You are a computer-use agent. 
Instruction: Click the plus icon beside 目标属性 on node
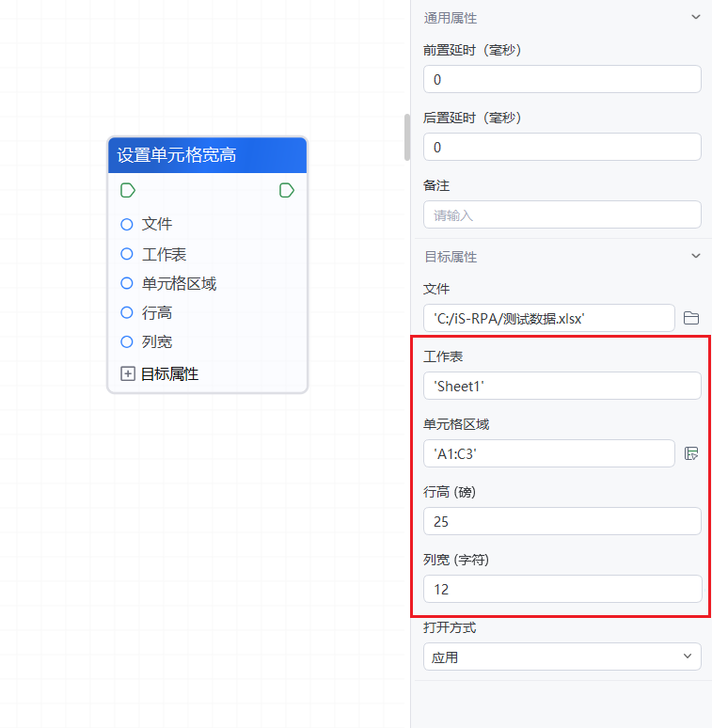128,373
